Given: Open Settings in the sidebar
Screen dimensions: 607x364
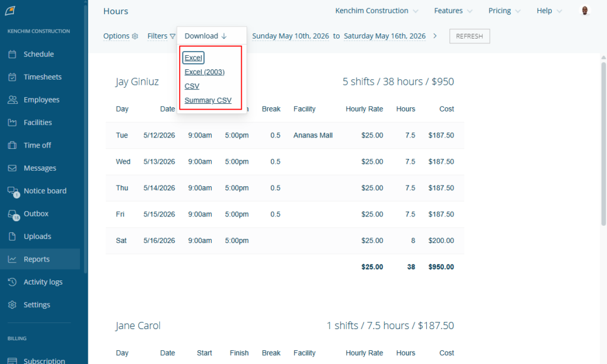Looking at the screenshot, I should coord(37,305).
